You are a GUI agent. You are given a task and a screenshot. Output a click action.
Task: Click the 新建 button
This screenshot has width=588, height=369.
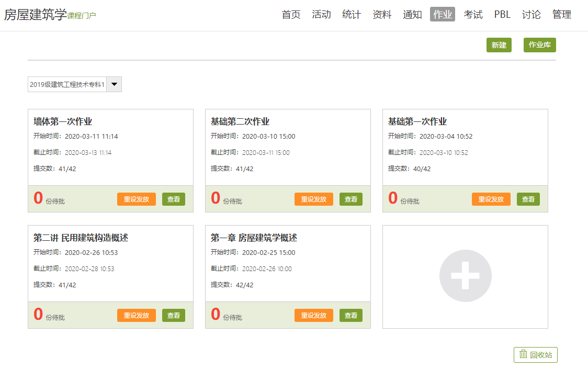point(499,45)
